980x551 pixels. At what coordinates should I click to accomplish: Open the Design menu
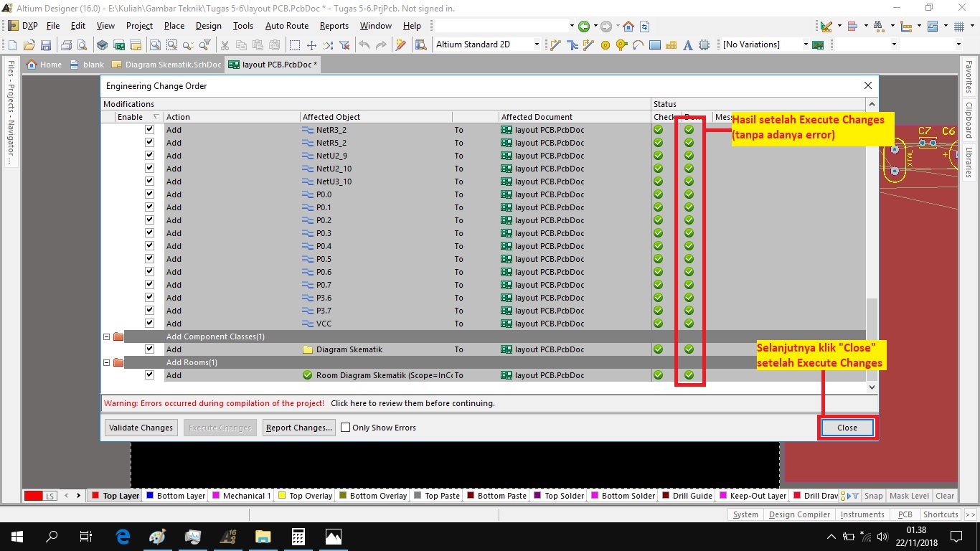tap(209, 26)
